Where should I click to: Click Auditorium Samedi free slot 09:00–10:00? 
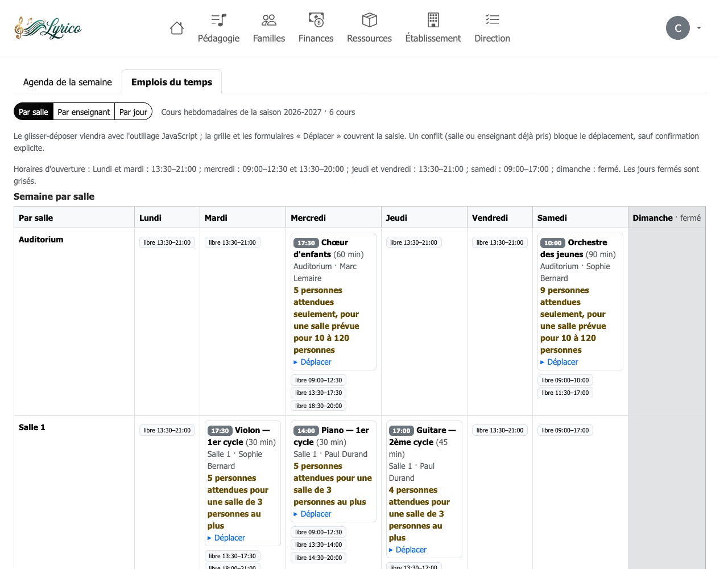point(565,380)
